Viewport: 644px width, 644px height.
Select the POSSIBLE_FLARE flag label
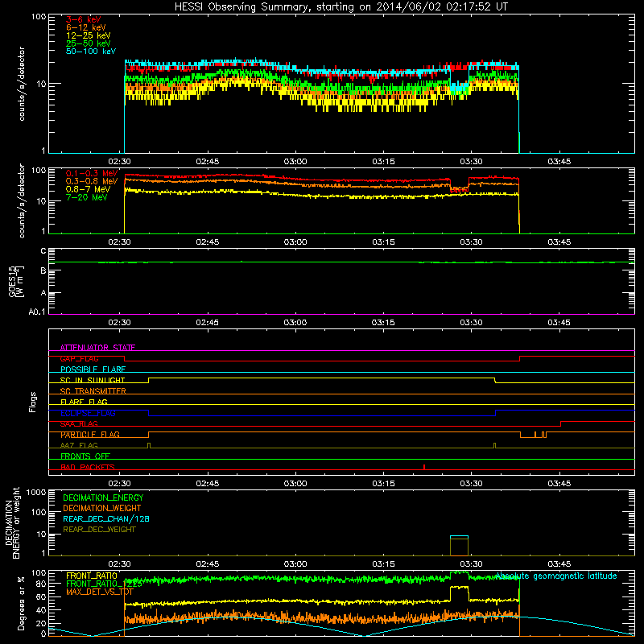tap(93, 369)
